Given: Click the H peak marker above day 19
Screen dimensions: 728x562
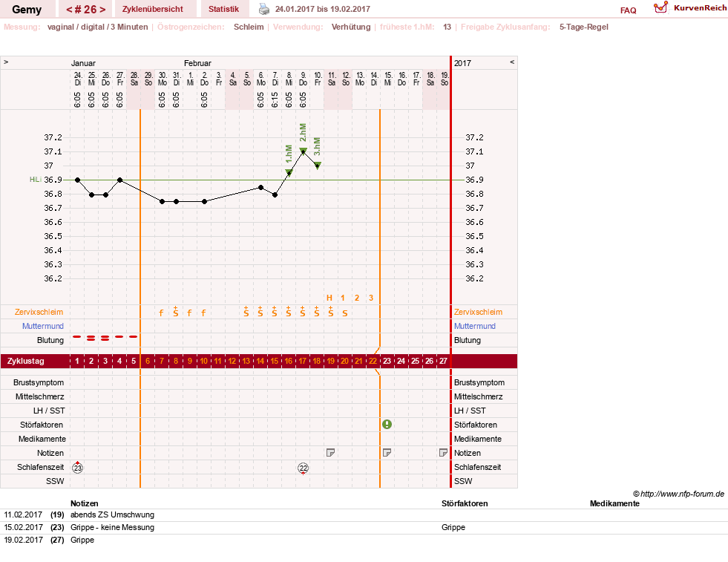Looking at the screenshot, I should click(329, 298).
